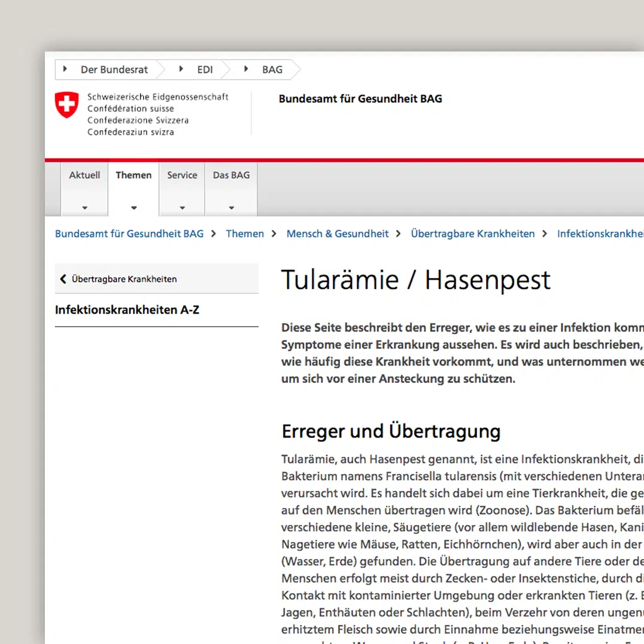Click the back chevron in sidebar
The width and height of the screenshot is (644, 644).
(63, 279)
